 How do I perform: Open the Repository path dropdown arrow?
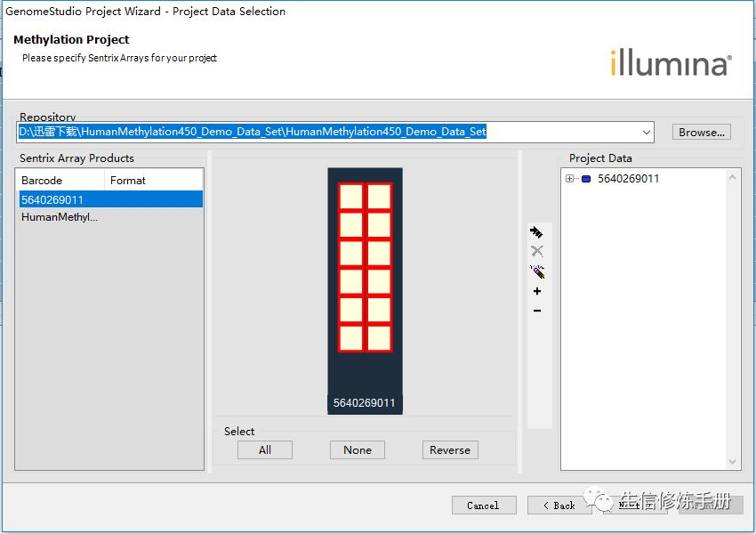tap(646, 133)
